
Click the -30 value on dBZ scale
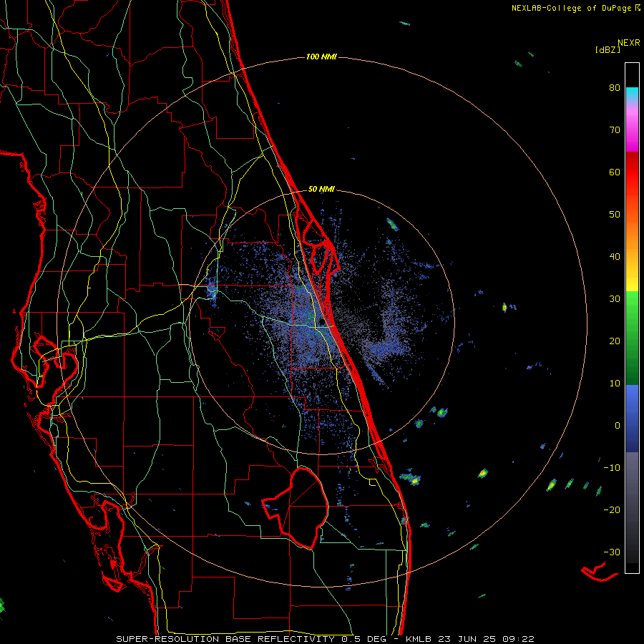click(612, 552)
